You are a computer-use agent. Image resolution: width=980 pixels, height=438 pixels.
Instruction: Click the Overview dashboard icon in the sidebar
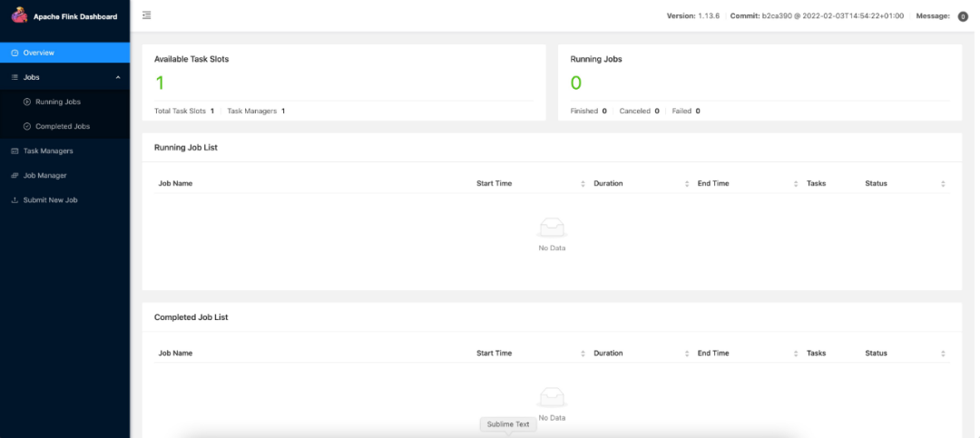[15, 53]
